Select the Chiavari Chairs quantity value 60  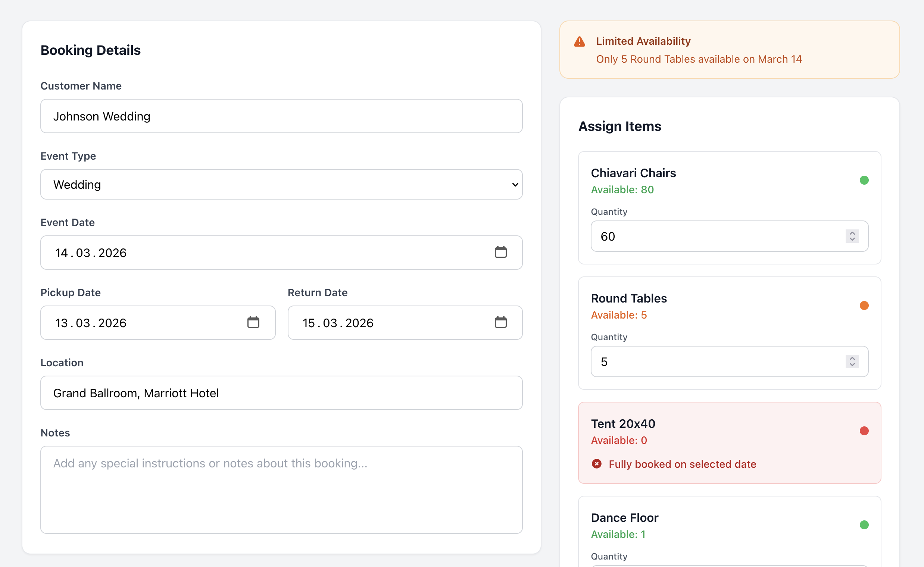coord(608,236)
